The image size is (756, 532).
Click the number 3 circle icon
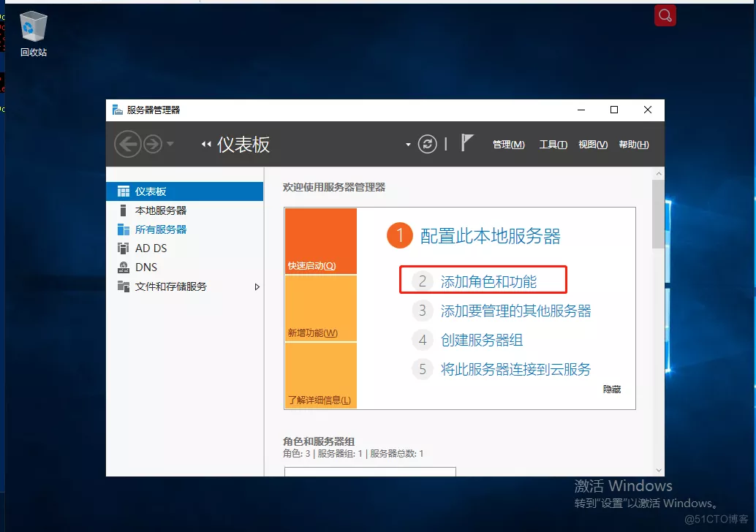[x=423, y=311]
